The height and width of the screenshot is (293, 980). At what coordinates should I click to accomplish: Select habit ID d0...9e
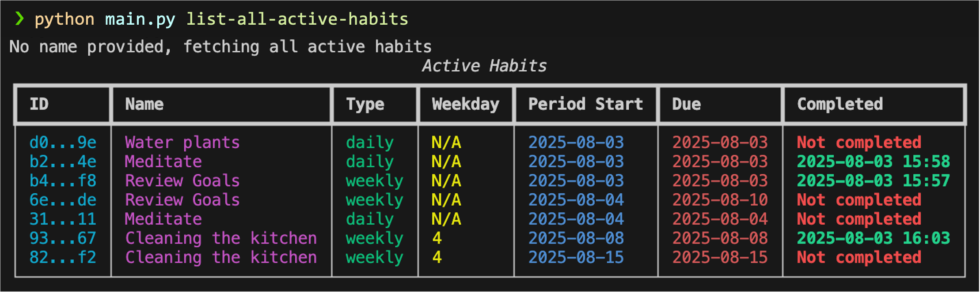63,143
